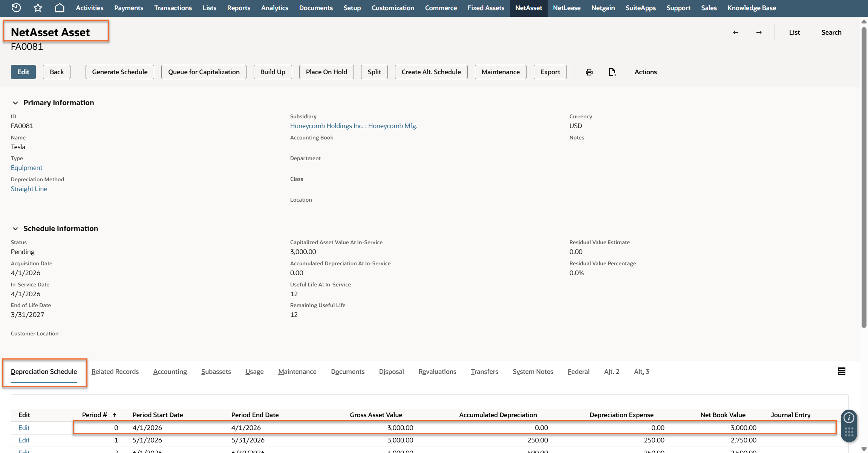This screenshot has height=453, width=868.
Task: Open the Recent Records history icon
Action: click(x=16, y=8)
